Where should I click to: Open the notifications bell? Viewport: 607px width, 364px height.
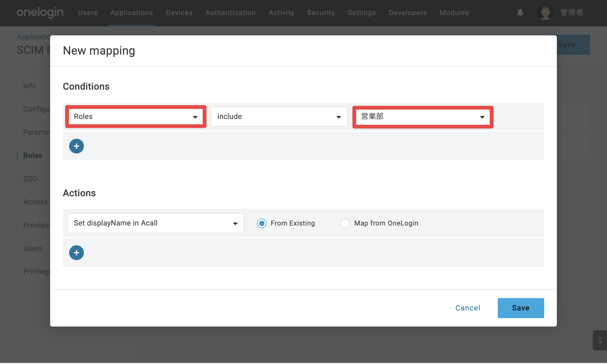click(520, 12)
